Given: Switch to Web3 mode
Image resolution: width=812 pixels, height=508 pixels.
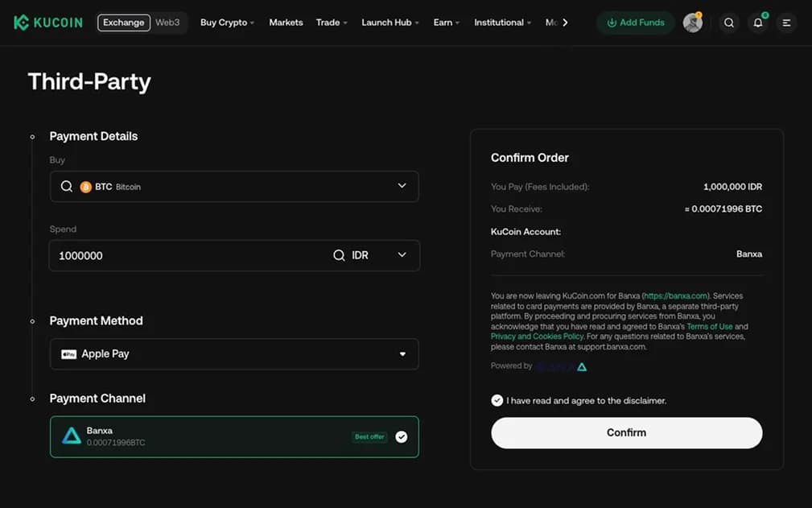Looking at the screenshot, I should pos(167,23).
